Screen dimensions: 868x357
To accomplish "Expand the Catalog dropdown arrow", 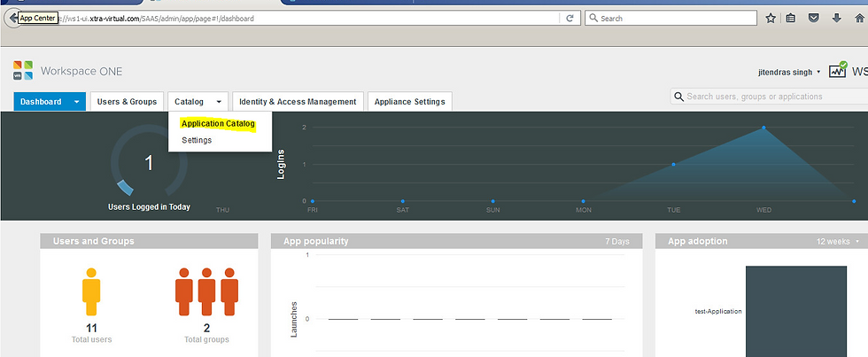I will click(220, 102).
